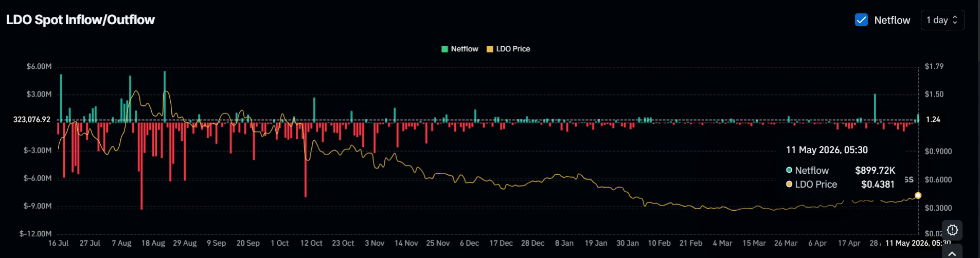Image resolution: width=980 pixels, height=258 pixels.
Task: Click the 23 Oct date label
Action: (x=343, y=243)
